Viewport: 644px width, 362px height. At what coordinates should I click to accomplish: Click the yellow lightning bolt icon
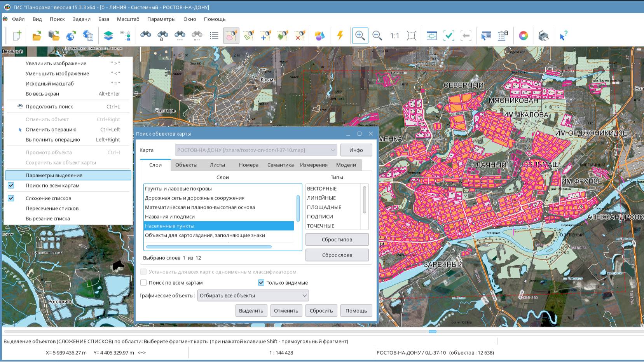pos(340,36)
